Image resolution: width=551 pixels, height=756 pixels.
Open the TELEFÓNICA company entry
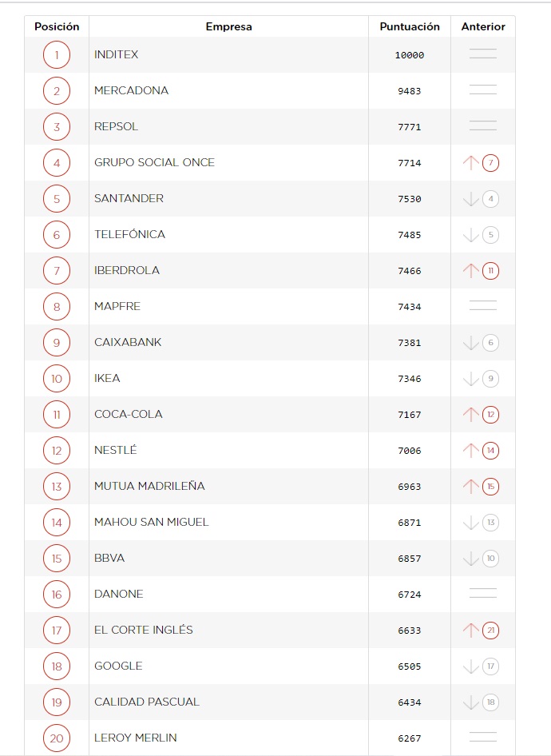[x=129, y=234]
